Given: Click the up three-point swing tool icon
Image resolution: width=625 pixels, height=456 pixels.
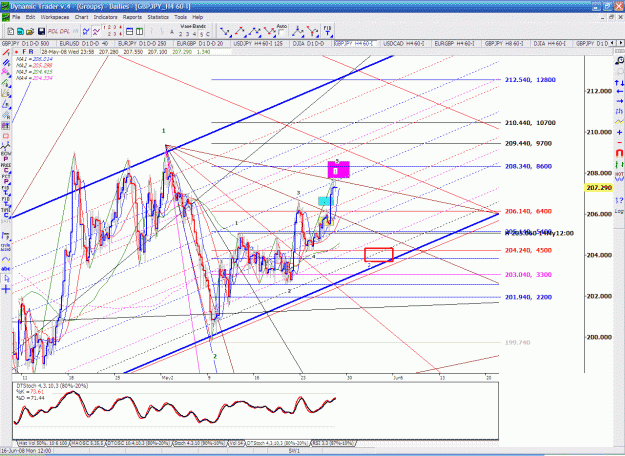Looking at the screenshot, I should tap(254, 31).
